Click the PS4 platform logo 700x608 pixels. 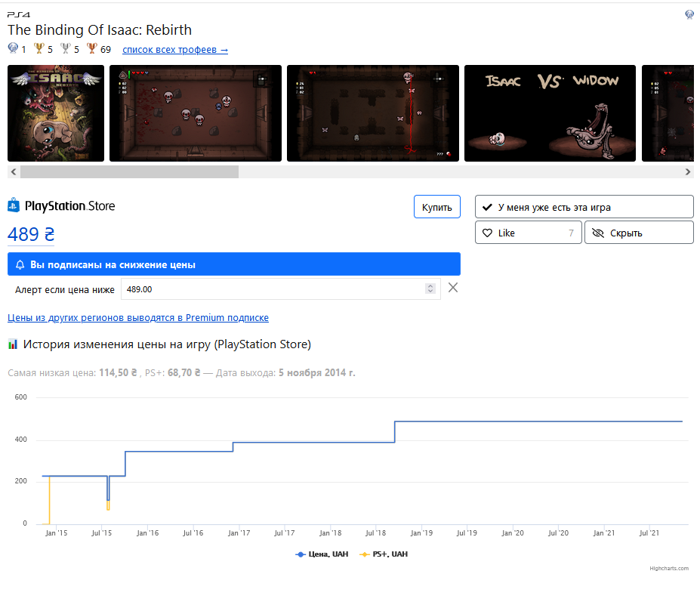pyautogui.click(x=19, y=15)
